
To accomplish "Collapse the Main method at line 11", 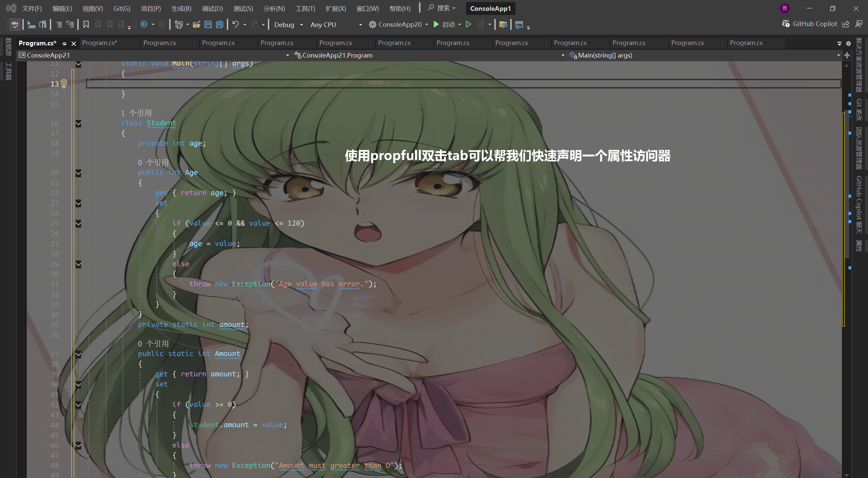I will click(78, 64).
